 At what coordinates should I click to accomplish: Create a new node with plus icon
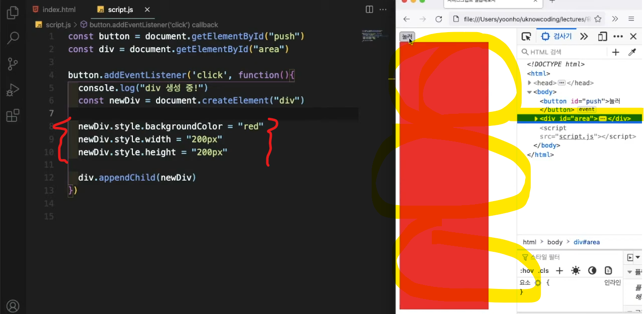(616, 52)
